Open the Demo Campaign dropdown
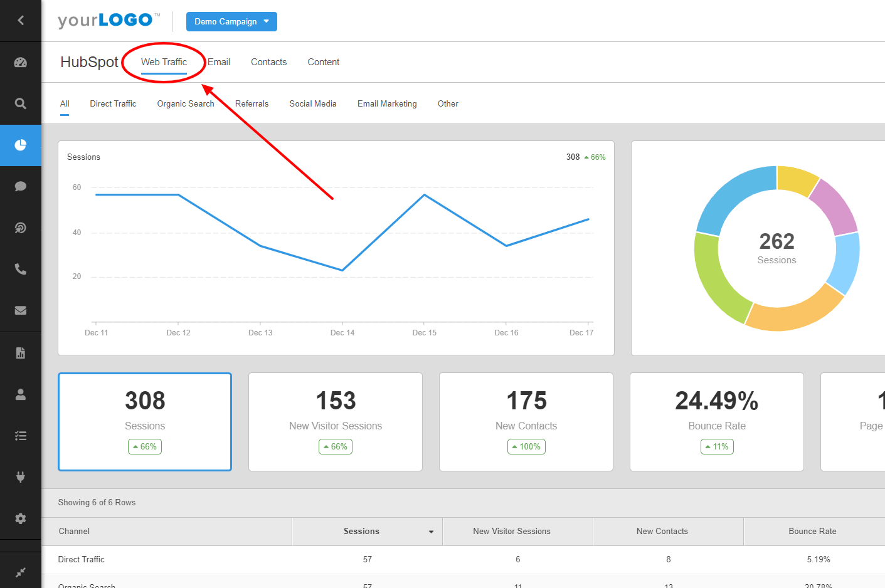Viewport: 885px width, 588px height. point(231,21)
